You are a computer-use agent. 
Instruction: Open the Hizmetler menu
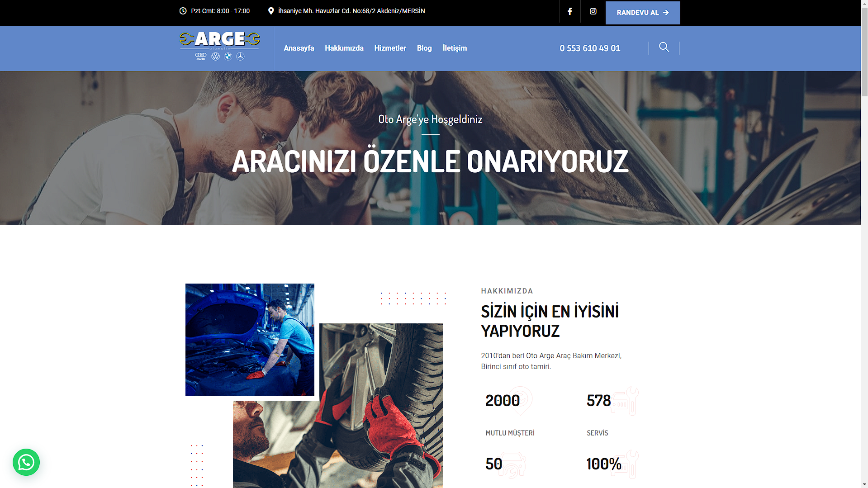point(390,48)
